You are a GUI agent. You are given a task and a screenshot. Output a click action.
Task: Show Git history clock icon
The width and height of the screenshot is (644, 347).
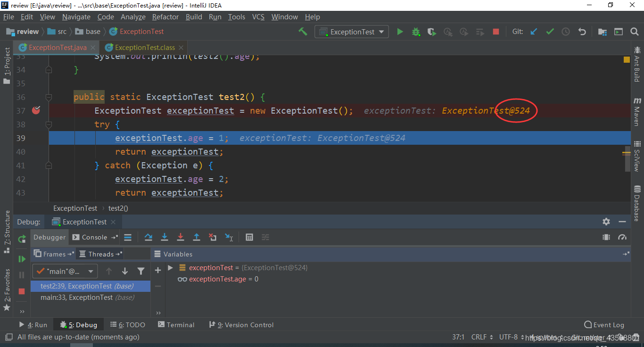(566, 32)
